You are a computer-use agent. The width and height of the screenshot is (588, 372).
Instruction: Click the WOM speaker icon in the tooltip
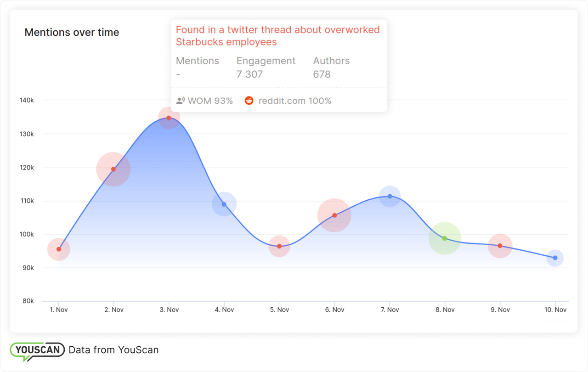181,101
